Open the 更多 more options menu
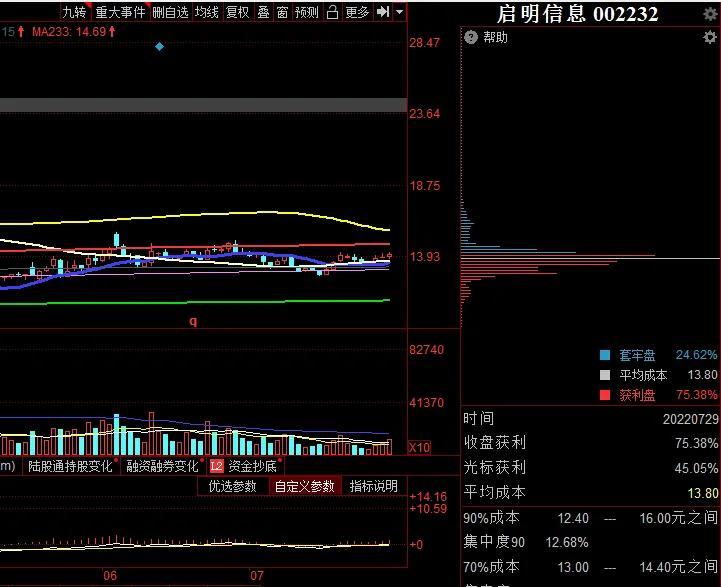721x587 pixels. (x=357, y=12)
